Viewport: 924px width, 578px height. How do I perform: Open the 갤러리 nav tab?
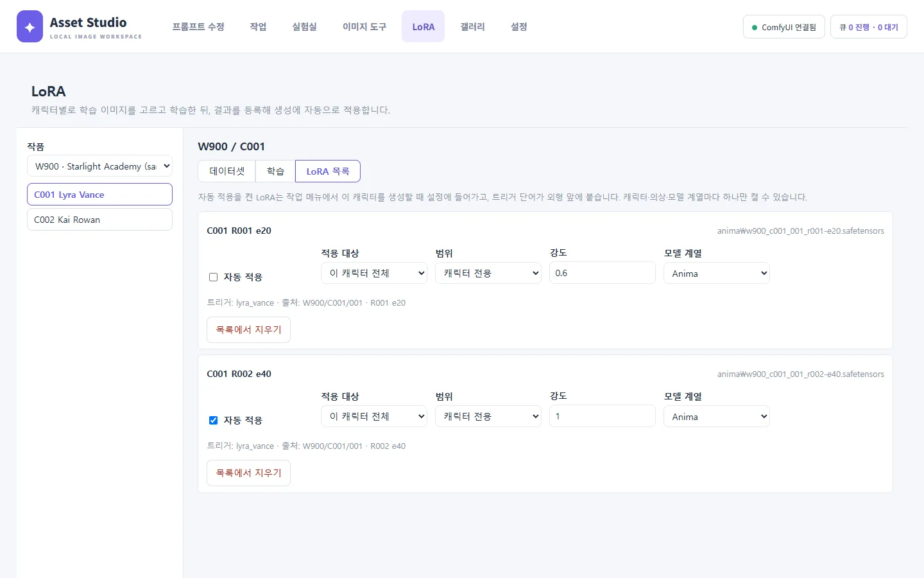(472, 26)
